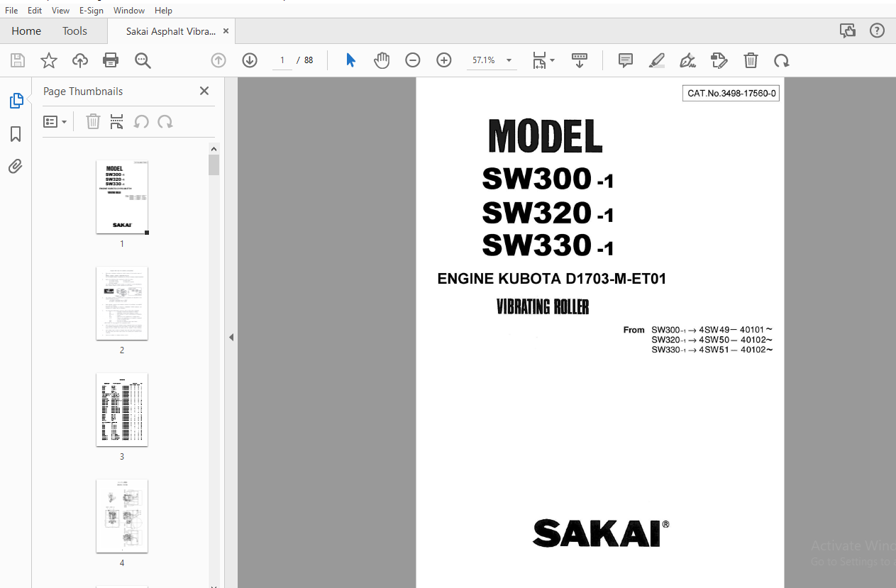
Task: Zoom in with the plus circle
Action: 444,60
